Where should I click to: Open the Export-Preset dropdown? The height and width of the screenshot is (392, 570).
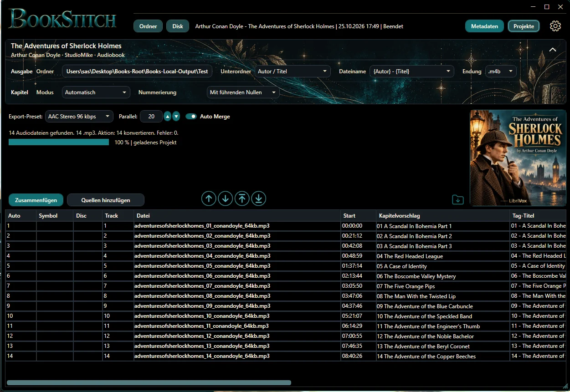click(79, 117)
